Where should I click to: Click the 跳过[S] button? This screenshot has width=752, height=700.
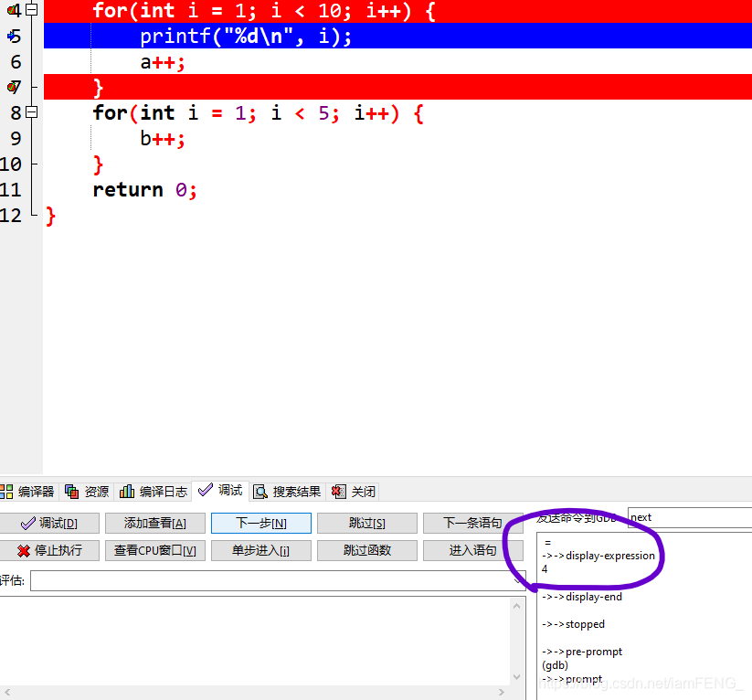pyautogui.click(x=367, y=523)
